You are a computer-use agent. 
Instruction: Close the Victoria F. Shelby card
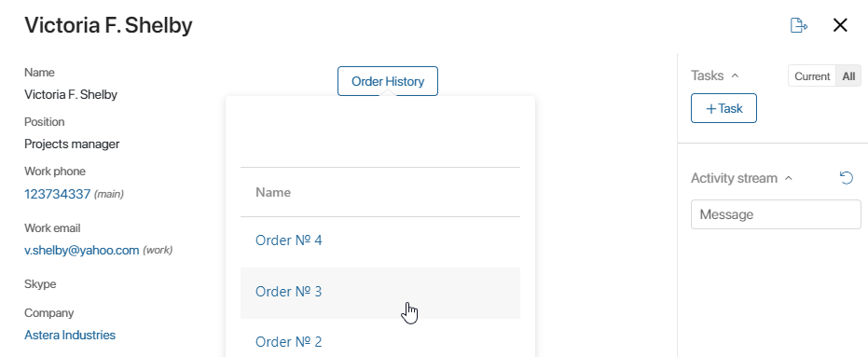pyautogui.click(x=840, y=25)
